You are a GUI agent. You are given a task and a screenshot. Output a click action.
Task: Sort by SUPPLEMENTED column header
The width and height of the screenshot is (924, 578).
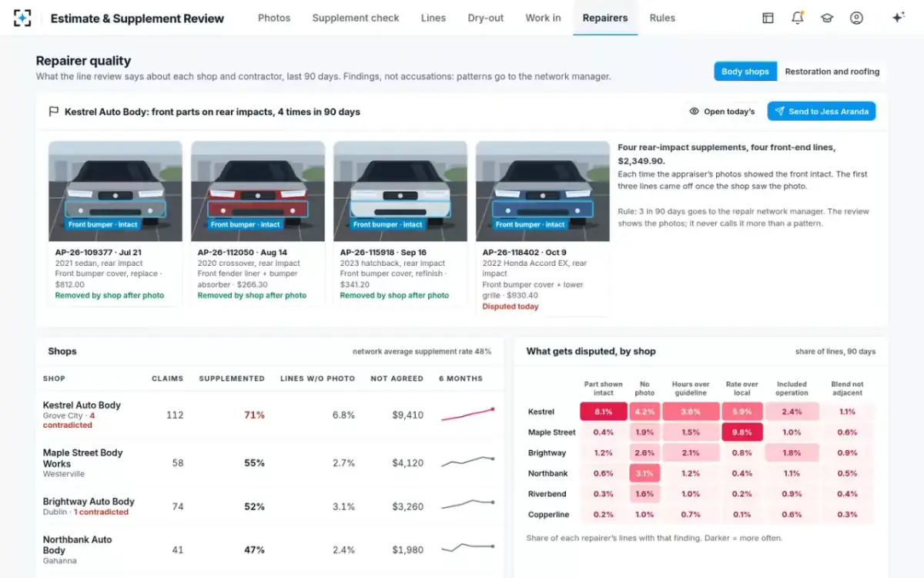coord(232,378)
